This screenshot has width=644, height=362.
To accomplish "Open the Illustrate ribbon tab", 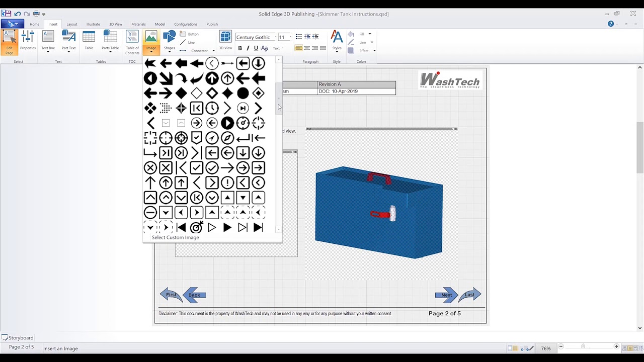I will pyautogui.click(x=93, y=24).
